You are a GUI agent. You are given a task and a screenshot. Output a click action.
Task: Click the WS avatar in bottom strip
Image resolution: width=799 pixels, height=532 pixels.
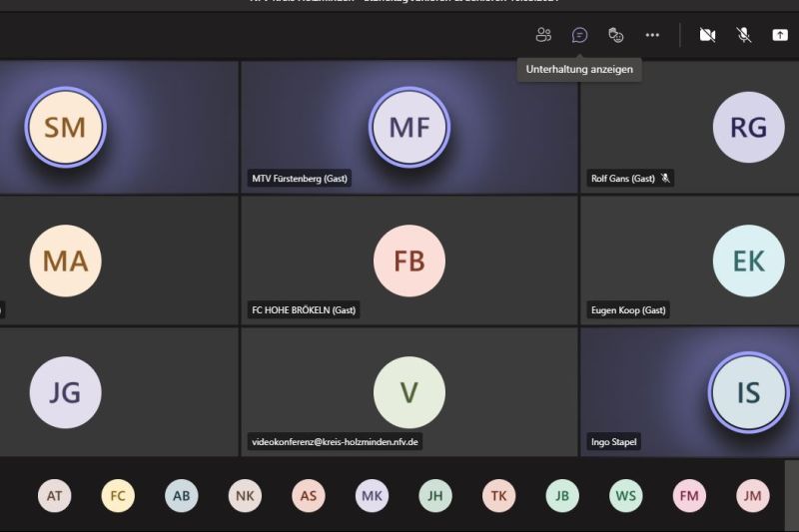click(x=626, y=496)
